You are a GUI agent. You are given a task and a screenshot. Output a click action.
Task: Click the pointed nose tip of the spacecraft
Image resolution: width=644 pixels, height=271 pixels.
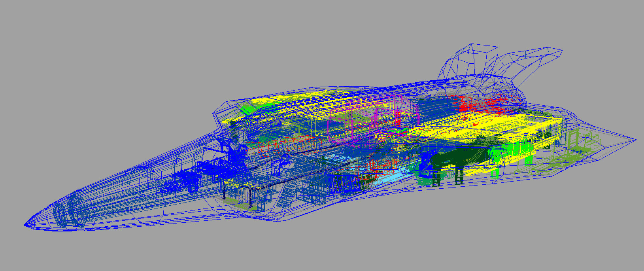[x=25, y=225]
